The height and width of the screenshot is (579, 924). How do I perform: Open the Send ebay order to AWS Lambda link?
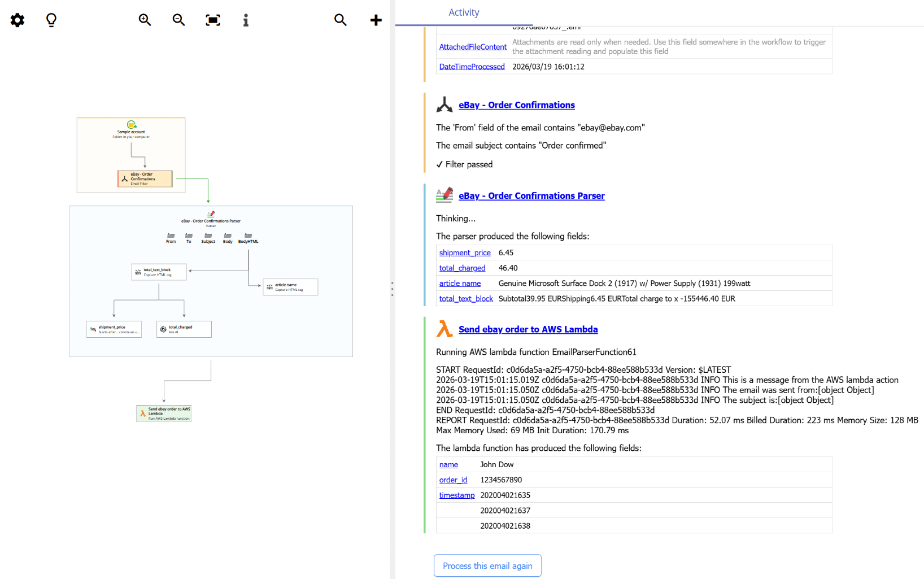528,329
